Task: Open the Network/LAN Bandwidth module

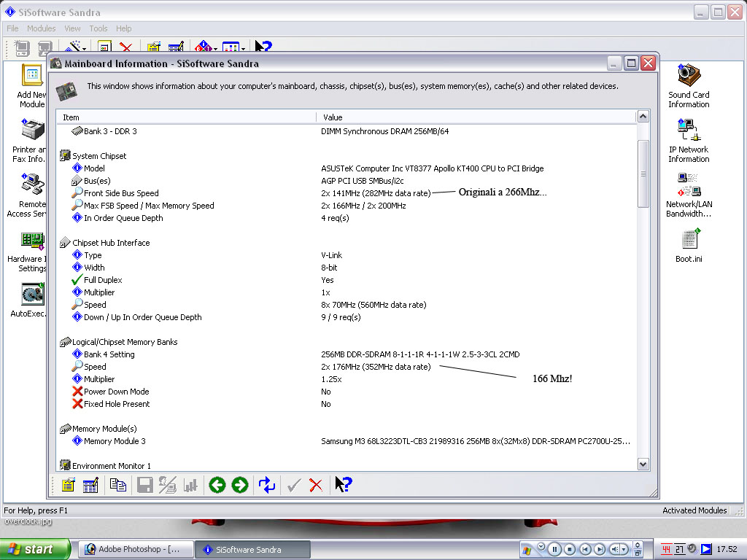Action: point(689,195)
